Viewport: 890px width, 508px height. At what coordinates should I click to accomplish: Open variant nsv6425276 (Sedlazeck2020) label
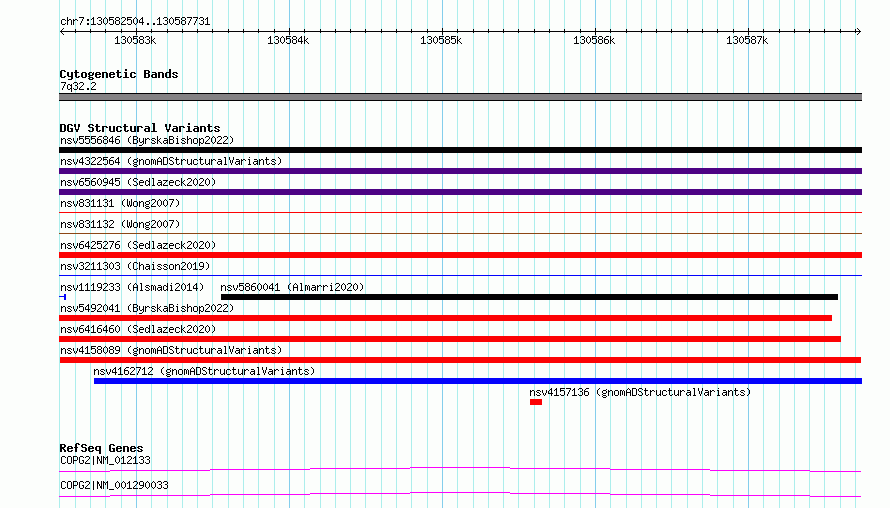(x=138, y=245)
